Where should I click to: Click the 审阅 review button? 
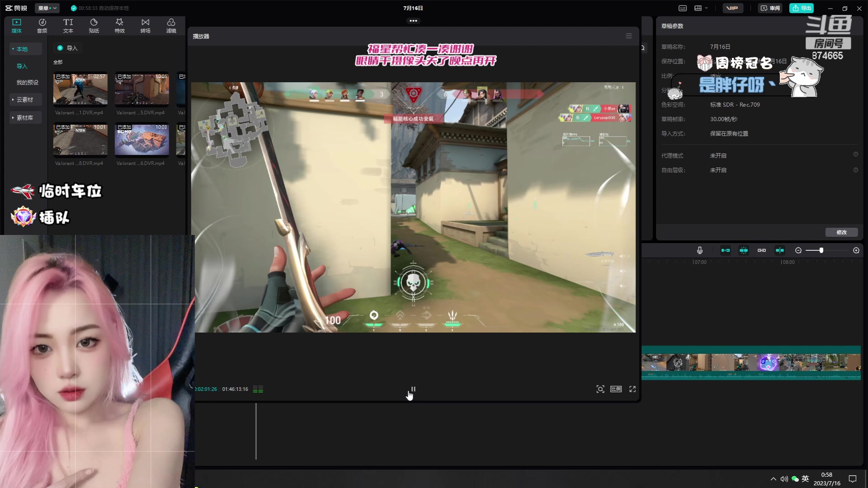coord(770,8)
